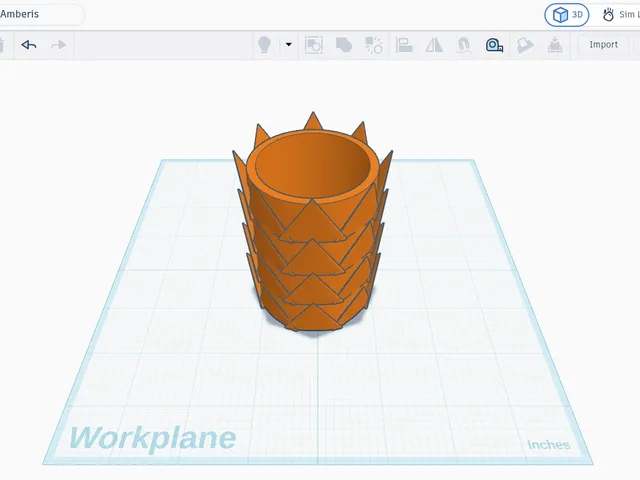The image size is (640, 480).
Task: Open the dropdown arrow beside the lightbulb
Action: [x=289, y=44]
